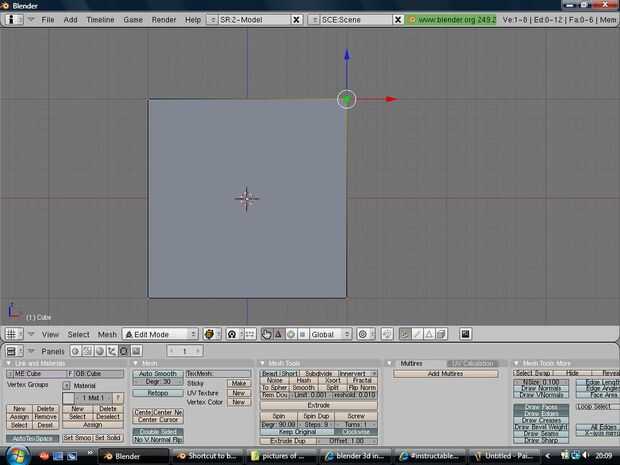This screenshot has height=465, width=620.
Task: Collapse the Mesh Tools More panel
Action: pos(516,363)
